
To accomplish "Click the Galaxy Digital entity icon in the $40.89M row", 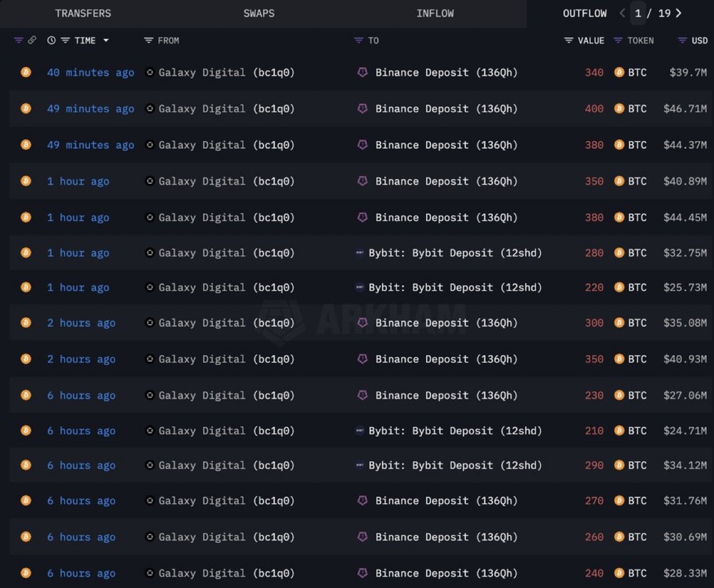I will [x=150, y=181].
